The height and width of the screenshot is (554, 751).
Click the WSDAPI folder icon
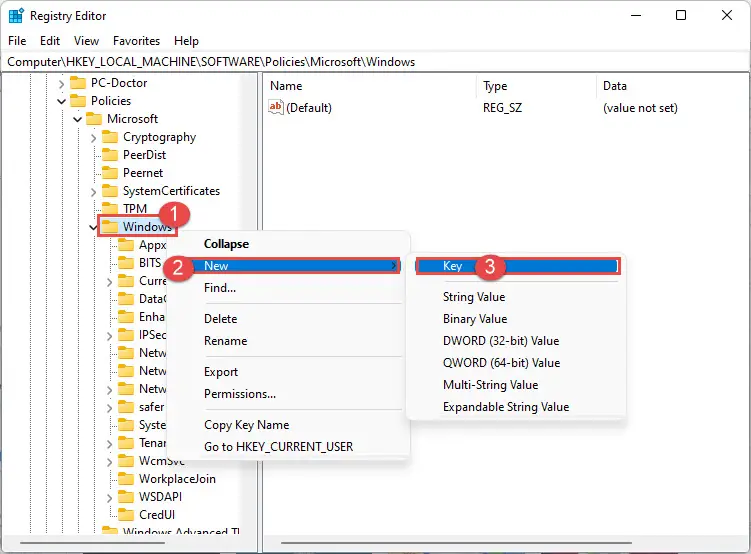pos(126,497)
